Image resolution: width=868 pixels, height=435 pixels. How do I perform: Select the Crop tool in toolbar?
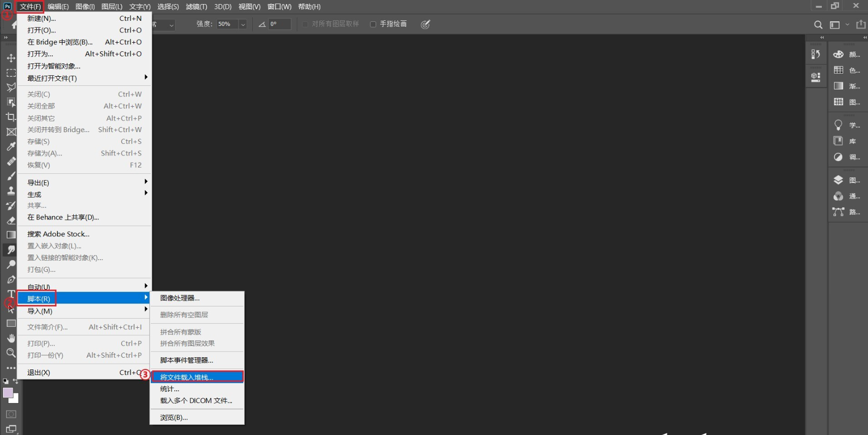tap(11, 117)
